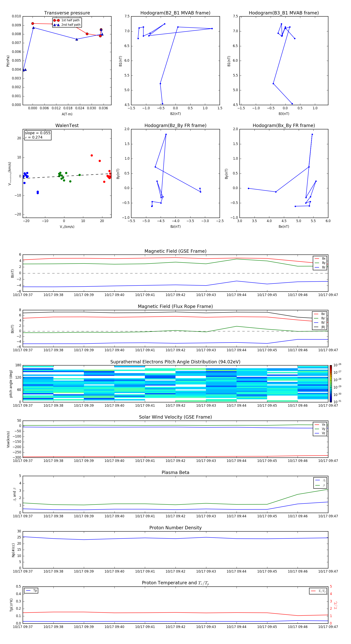
Task: Click the 'Np(#/cc)' y-axis label
Action: [x=13, y=550]
